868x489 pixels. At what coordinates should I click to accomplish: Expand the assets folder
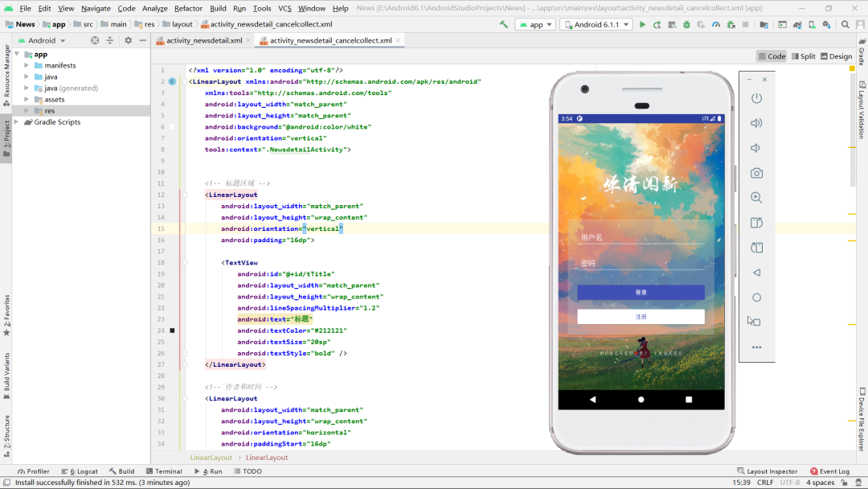[x=27, y=99]
